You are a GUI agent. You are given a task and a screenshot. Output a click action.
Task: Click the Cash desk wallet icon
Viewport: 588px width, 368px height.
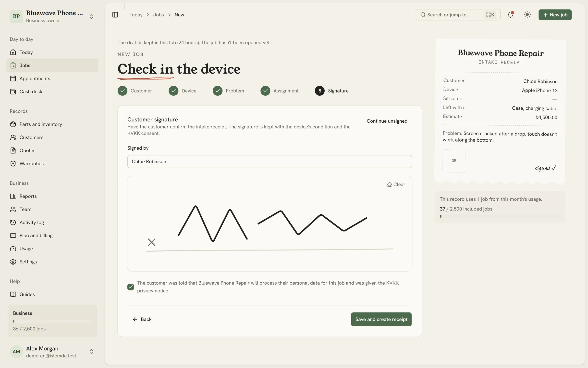[x=13, y=92]
